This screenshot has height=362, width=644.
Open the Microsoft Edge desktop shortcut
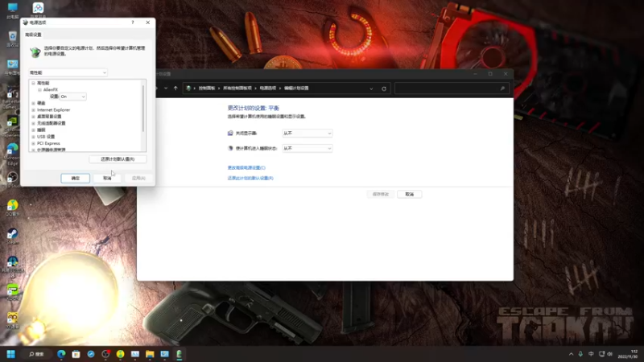12,154
